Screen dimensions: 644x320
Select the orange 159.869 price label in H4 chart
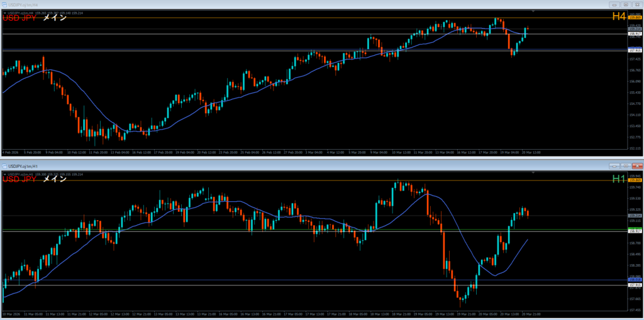(634, 18)
